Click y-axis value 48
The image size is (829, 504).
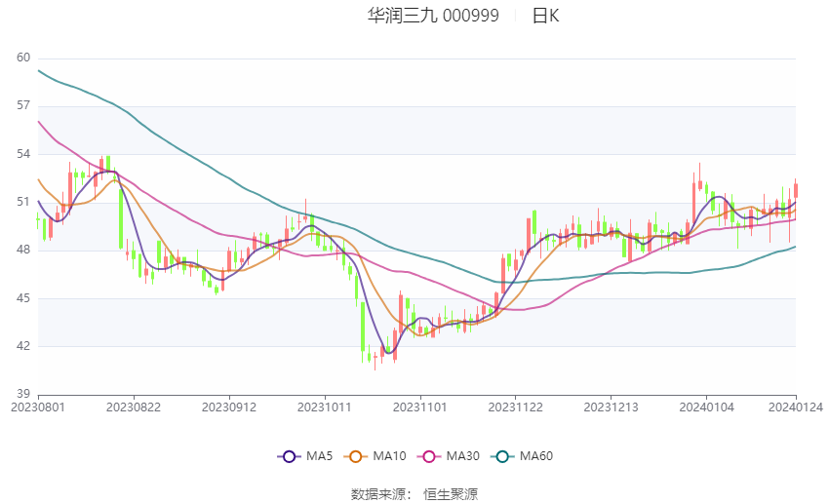click(23, 250)
